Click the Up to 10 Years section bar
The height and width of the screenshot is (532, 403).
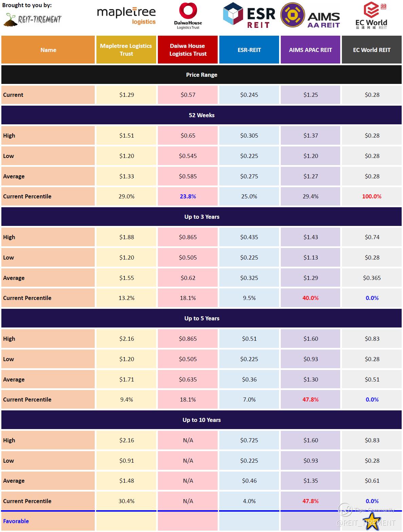[201, 420]
